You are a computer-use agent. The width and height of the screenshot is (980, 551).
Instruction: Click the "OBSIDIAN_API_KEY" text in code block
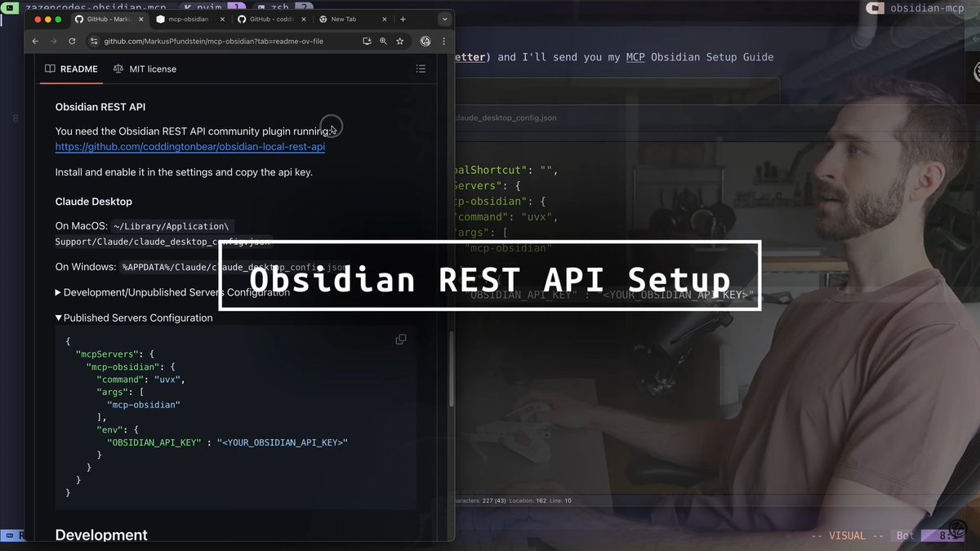pos(154,442)
